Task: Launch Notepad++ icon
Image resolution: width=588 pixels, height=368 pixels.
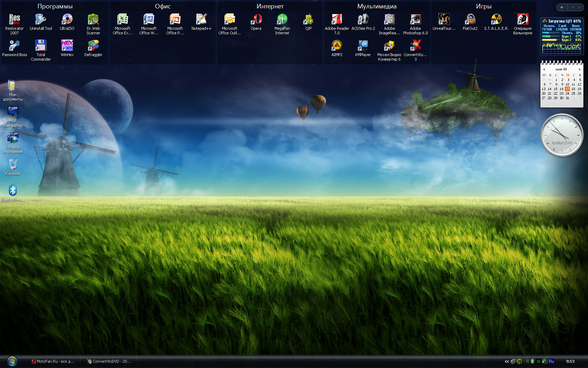Action: point(201,22)
